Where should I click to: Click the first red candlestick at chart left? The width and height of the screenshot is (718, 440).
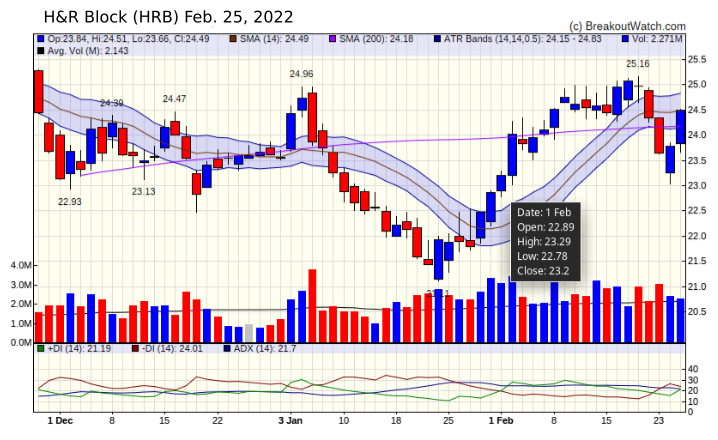pos(38,91)
